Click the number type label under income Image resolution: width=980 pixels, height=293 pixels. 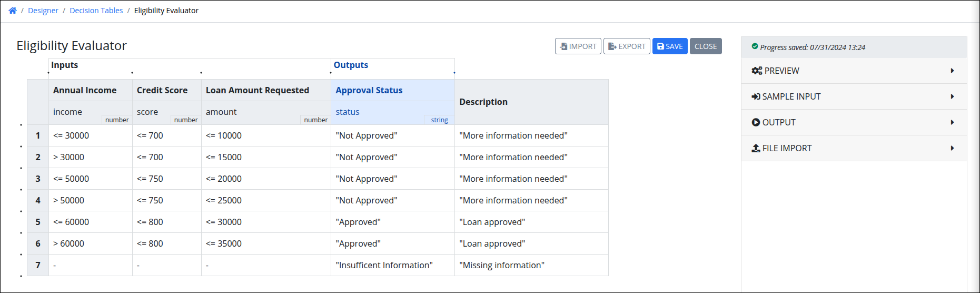tap(117, 120)
